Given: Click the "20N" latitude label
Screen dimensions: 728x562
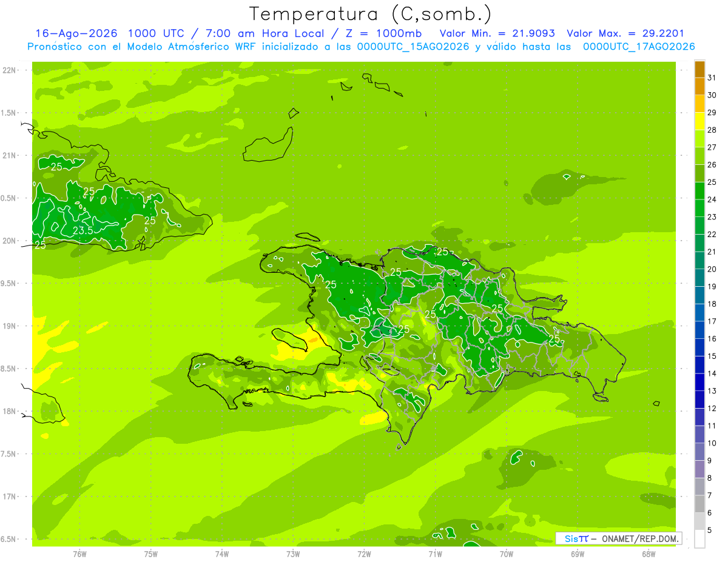Looking at the screenshot, I should click(9, 241).
